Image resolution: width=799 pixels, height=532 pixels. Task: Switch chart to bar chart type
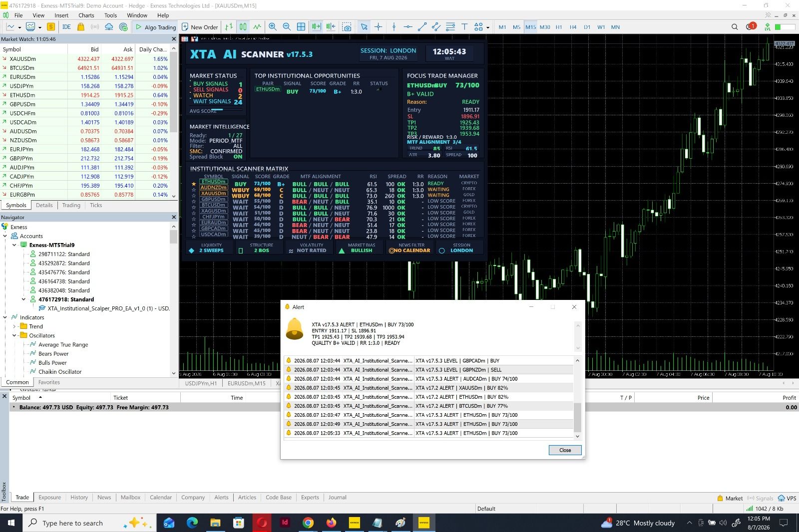[x=229, y=27]
